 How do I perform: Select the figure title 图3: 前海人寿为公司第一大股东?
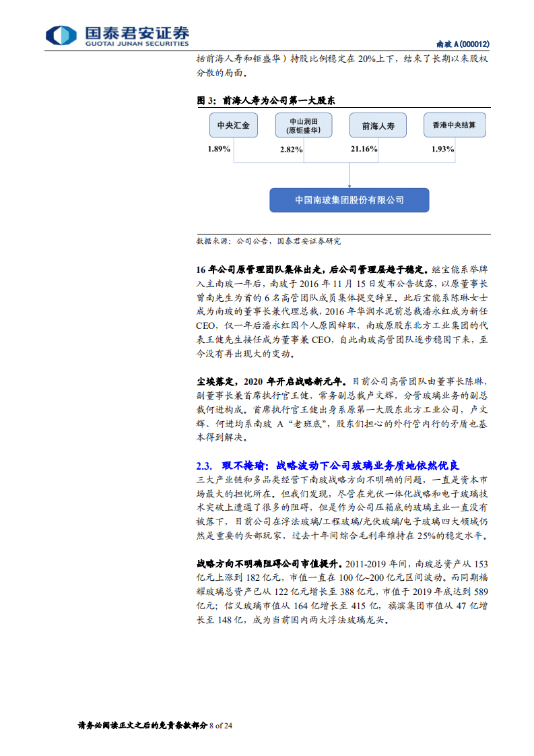click(265, 100)
